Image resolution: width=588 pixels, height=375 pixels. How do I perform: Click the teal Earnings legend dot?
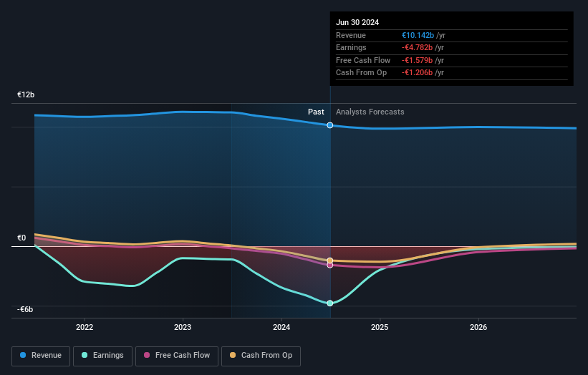pos(85,355)
